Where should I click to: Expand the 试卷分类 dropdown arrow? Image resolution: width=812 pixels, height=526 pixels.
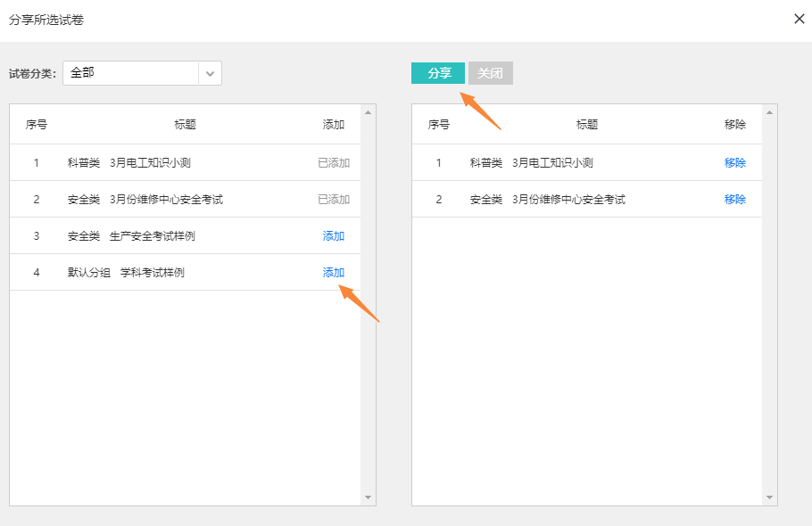click(x=210, y=73)
